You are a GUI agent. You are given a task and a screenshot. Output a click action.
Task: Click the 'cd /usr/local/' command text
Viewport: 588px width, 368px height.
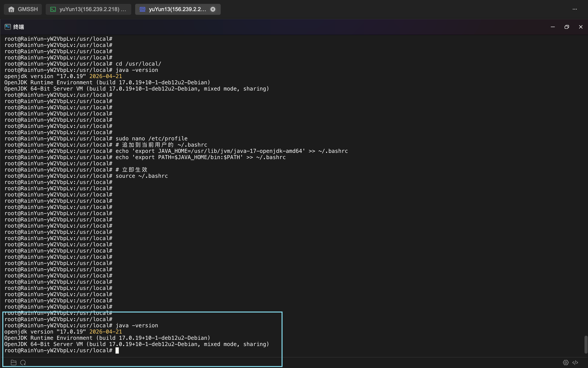pyautogui.click(x=138, y=64)
